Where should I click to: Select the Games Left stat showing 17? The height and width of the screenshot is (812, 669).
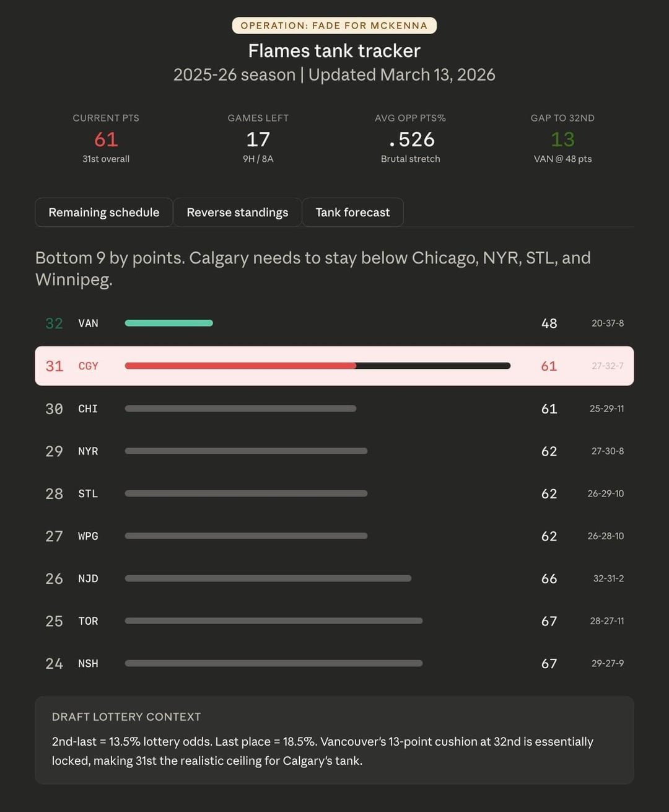tap(258, 139)
